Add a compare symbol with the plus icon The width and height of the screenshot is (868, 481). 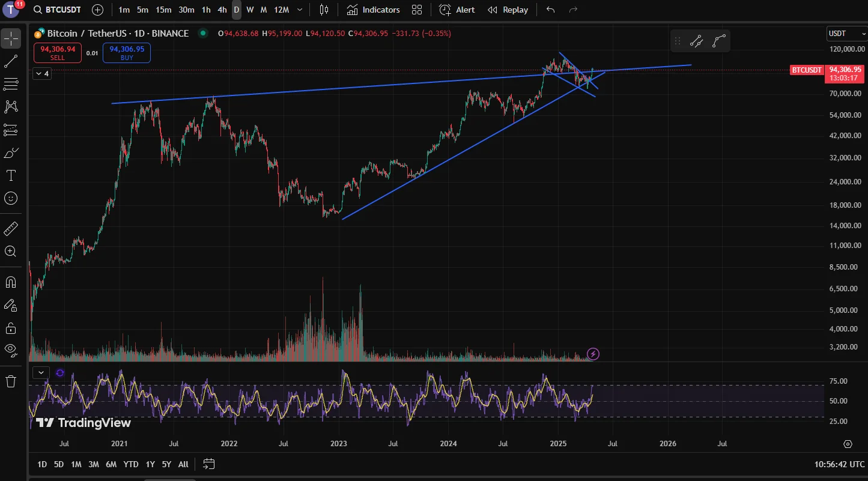click(x=98, y=10)
